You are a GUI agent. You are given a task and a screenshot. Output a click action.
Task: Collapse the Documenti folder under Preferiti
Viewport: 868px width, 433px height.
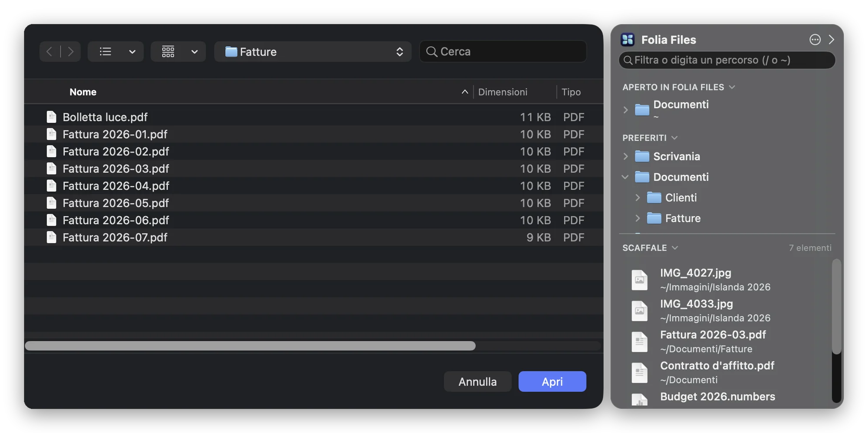pos(625,177)
